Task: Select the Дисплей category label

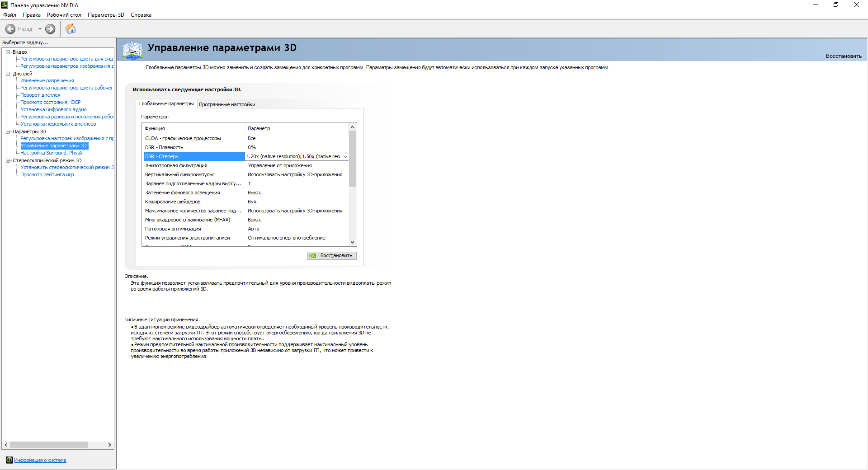Action: 23,74
